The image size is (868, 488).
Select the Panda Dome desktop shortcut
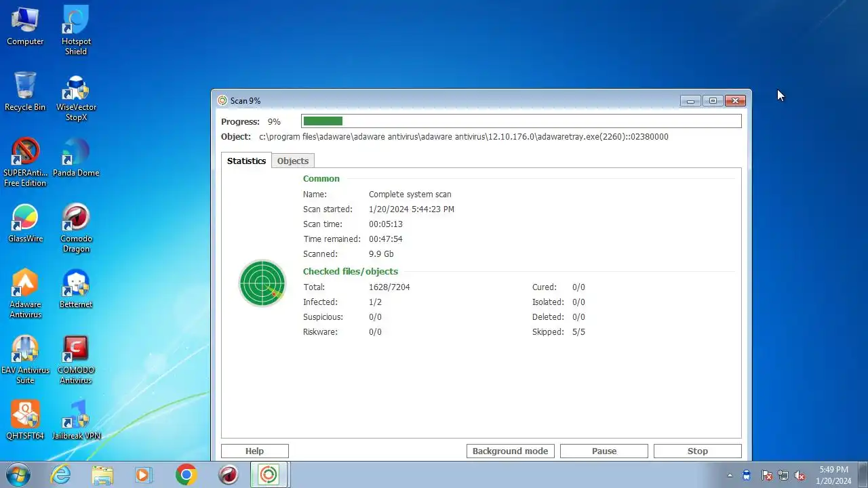[x=76, y=158]
